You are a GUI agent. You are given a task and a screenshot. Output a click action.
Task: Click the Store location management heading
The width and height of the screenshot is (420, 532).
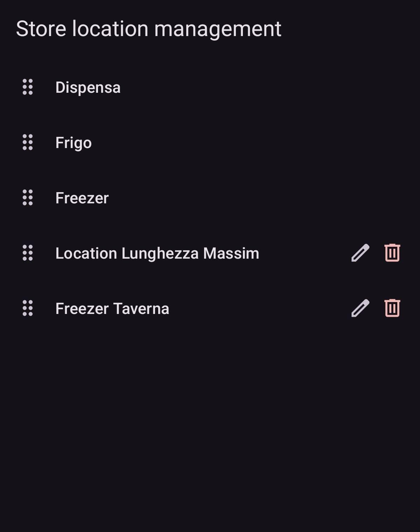point(148,29)
